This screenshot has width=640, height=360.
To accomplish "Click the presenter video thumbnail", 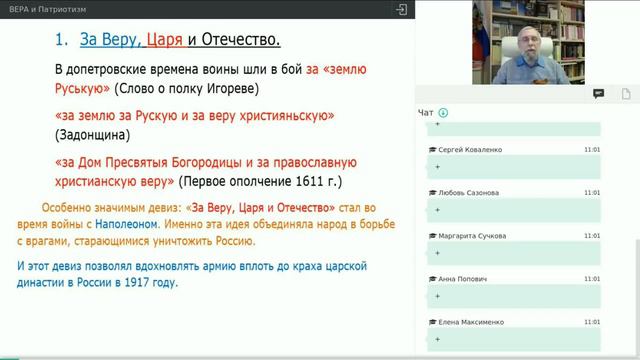I will 528,42.
